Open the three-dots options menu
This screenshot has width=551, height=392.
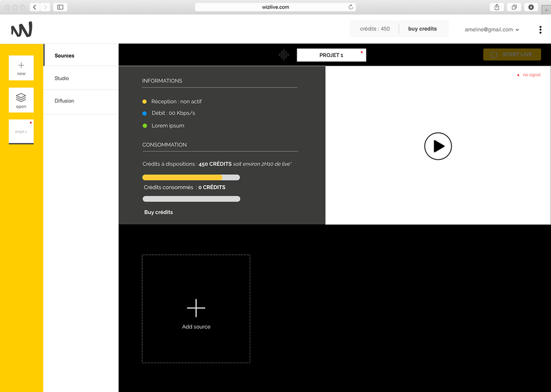(x=540, y=29)
